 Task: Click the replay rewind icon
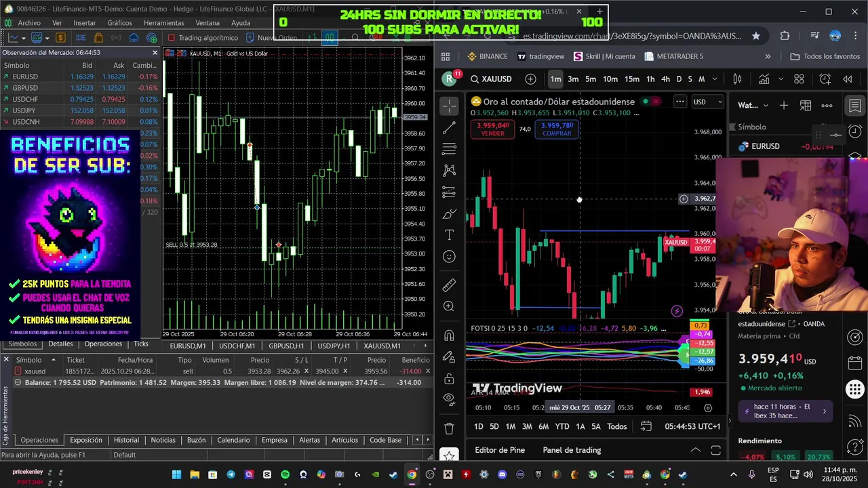[x=848, y=79]
